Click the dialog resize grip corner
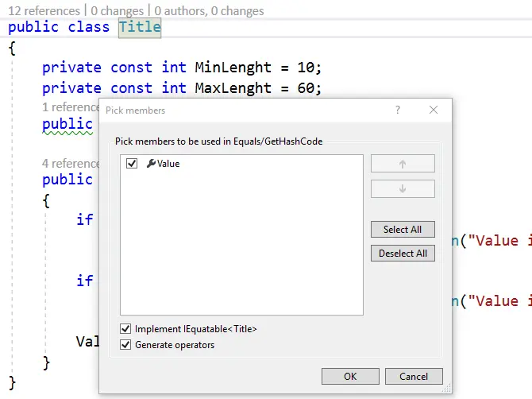The image size is (532, 399). (x=447, y=388)
